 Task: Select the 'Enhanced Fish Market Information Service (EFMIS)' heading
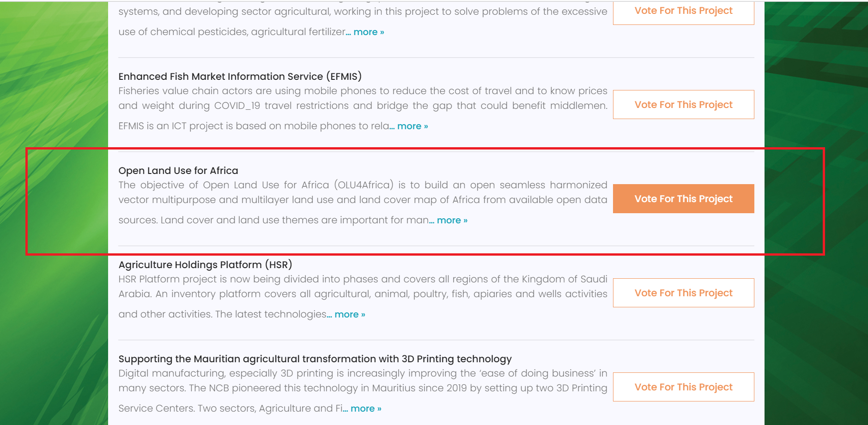pos(240,76)
